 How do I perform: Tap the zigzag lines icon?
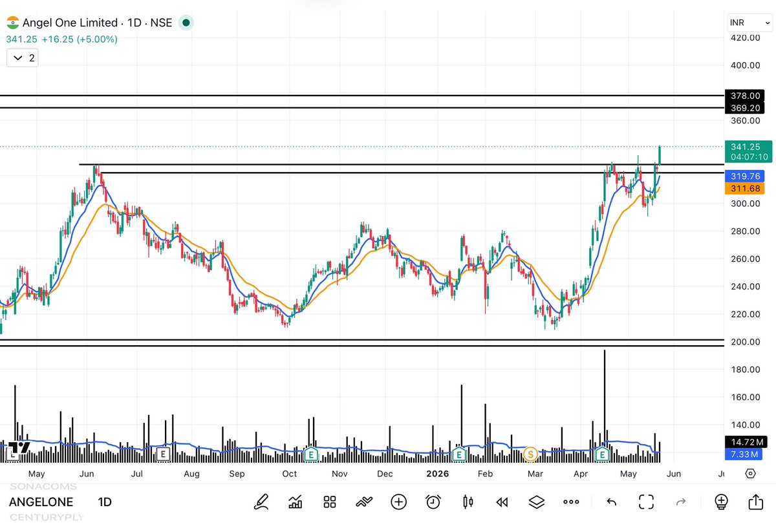[364, 502]
